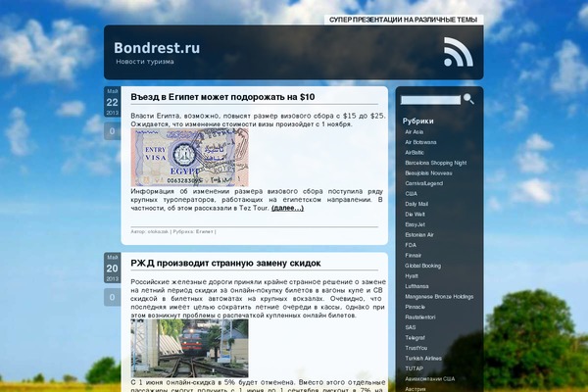
Task: Open the 'TrustYou' category
Action: coord(416,348)
